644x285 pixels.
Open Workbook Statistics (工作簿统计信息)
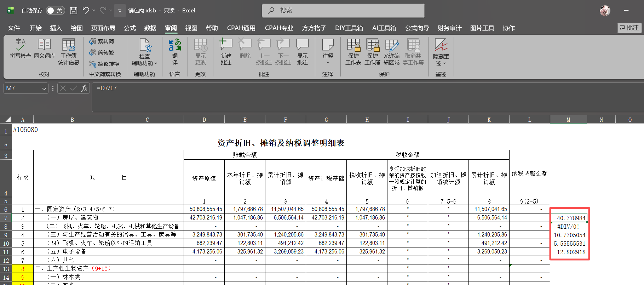pyautogui.click(x=68, y=52)
